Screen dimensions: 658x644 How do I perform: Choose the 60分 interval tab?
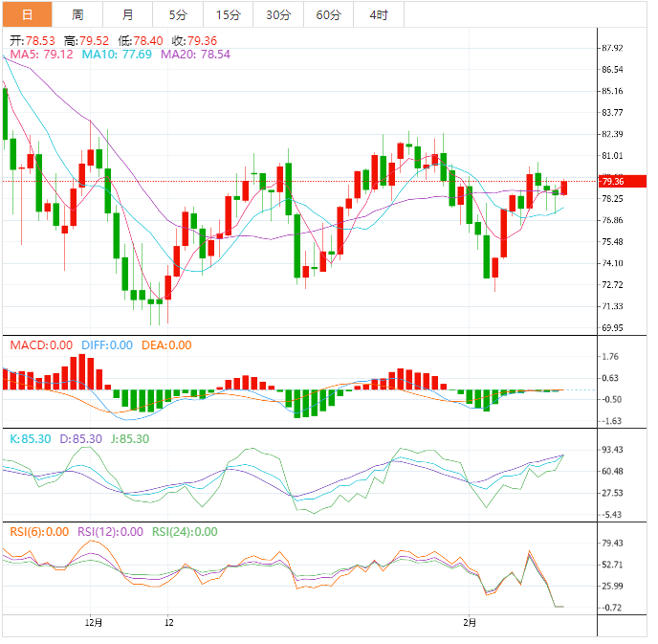[328, 14]
